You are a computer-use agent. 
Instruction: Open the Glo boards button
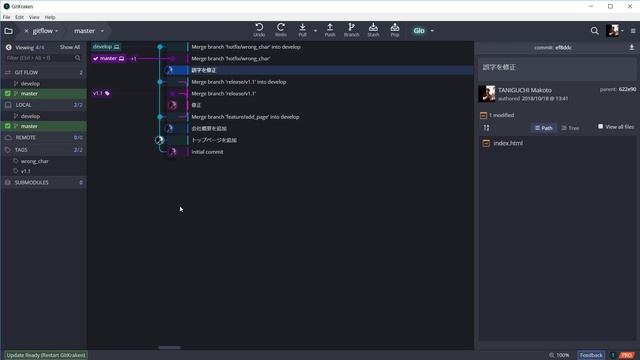click(x=419, y=31)
